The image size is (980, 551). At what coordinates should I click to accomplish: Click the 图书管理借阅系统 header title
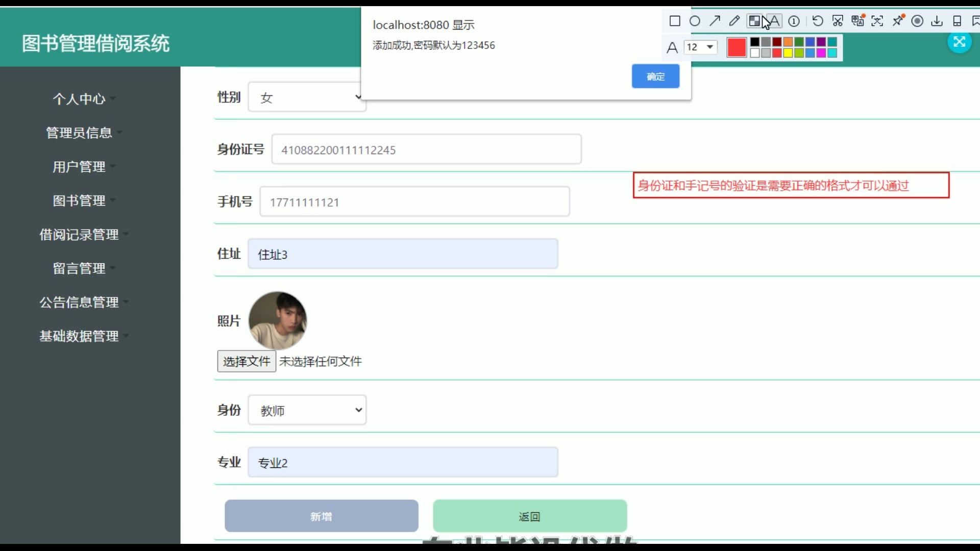pos(95,43)
